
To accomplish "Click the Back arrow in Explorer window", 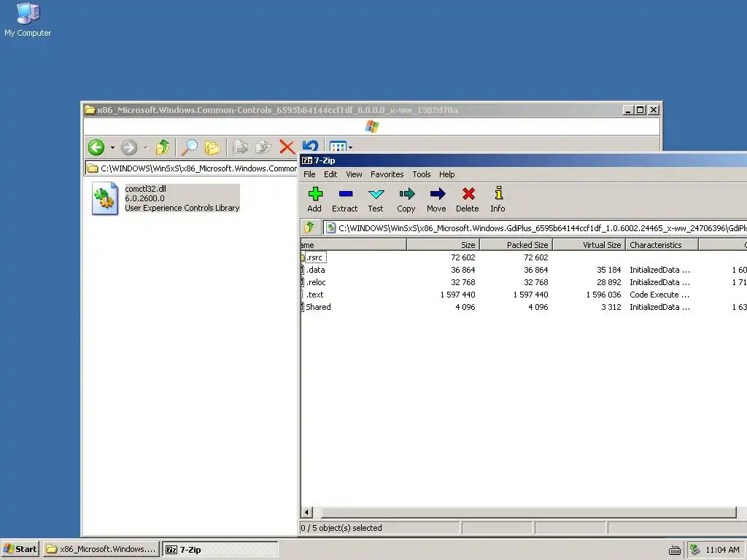I will point(96,147).
